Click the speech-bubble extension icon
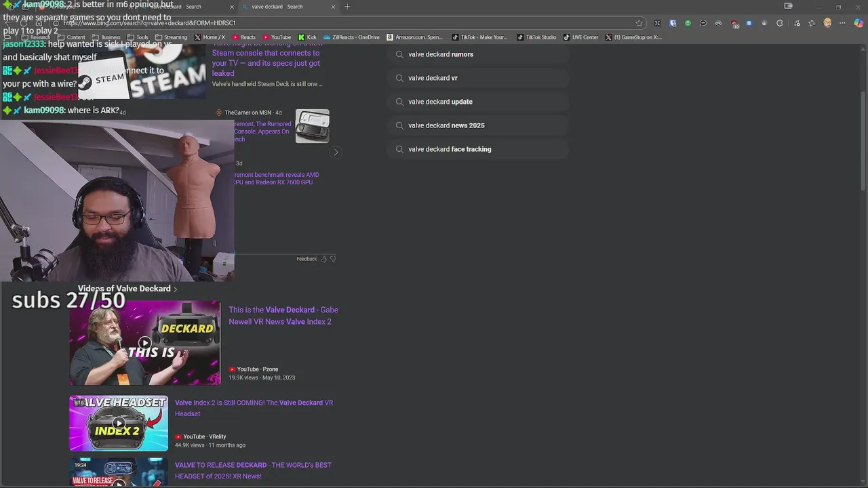This screenshot has height=488, width=868. point(703,23)
